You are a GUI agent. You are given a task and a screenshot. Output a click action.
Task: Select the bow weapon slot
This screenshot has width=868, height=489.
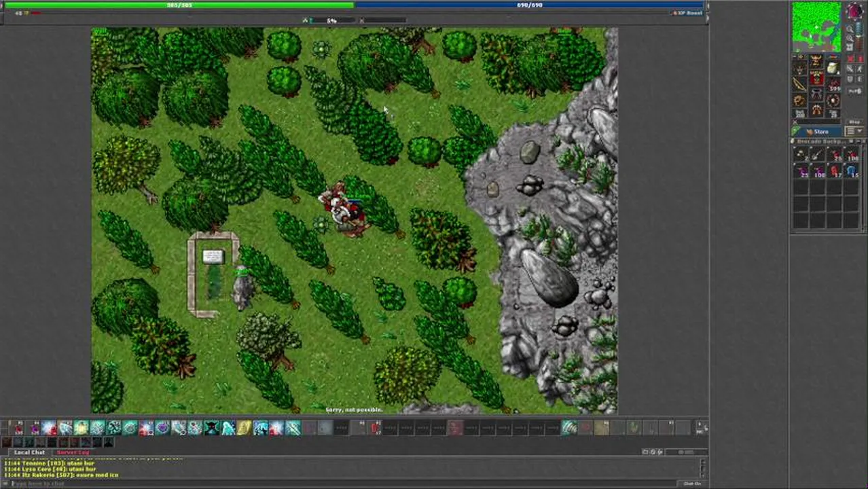coord(799,84)
